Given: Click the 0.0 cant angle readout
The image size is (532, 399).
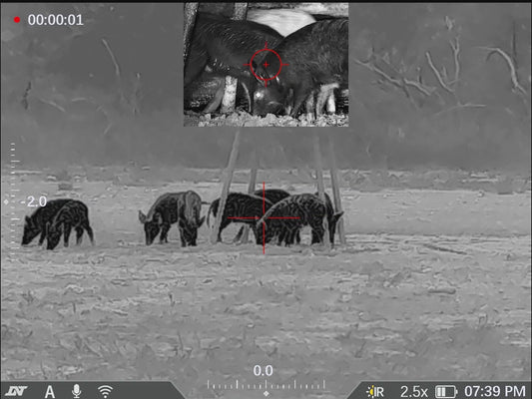Looking at the screenshot, I should tap(263, 370).
